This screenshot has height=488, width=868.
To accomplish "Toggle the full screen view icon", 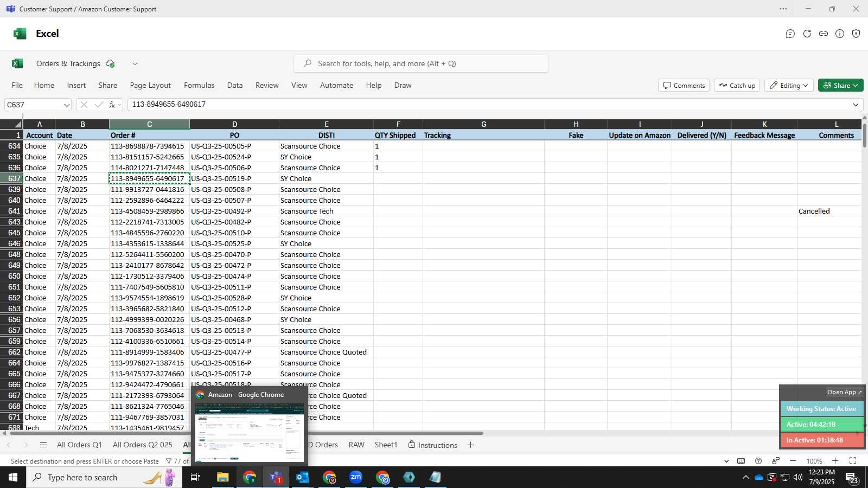I will tap(853, 461).
